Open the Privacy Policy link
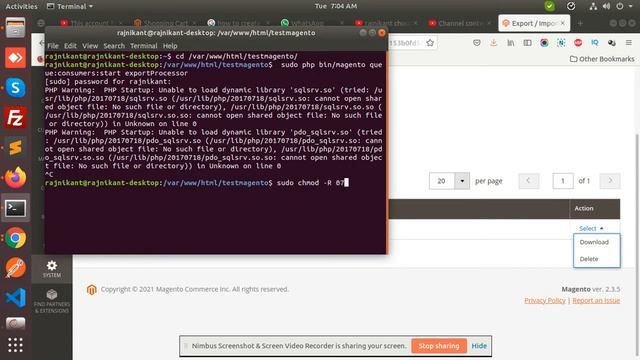Screen dimensions: 640x360 point(544,300)
